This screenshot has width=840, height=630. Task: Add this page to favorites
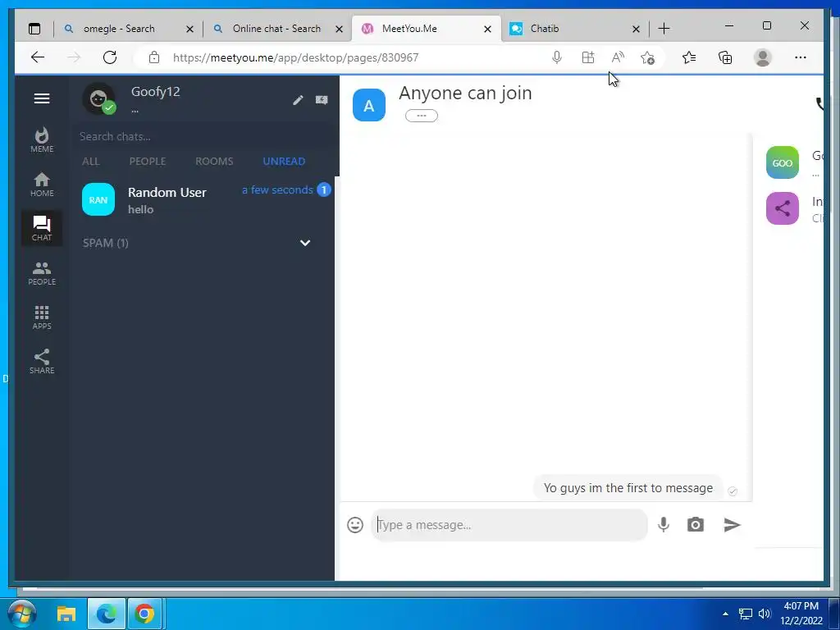[x=648, y=57]
